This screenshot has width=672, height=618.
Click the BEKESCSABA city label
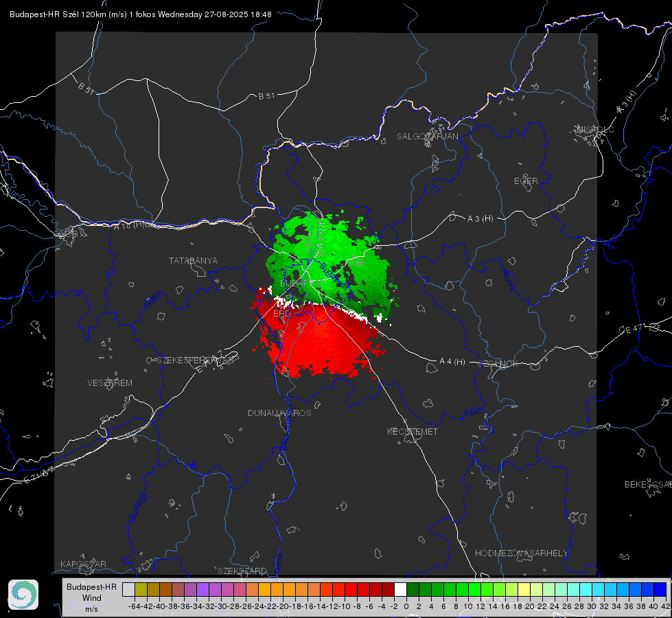648,485
